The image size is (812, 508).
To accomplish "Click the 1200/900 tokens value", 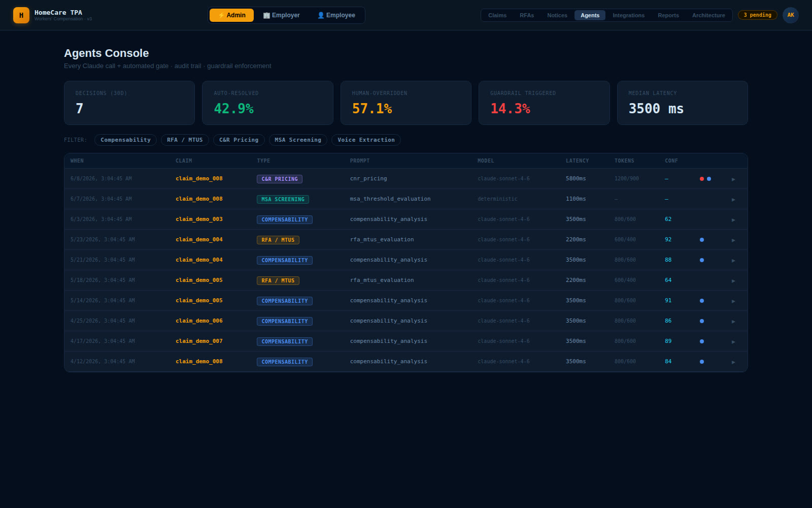I will coord(627,179).
